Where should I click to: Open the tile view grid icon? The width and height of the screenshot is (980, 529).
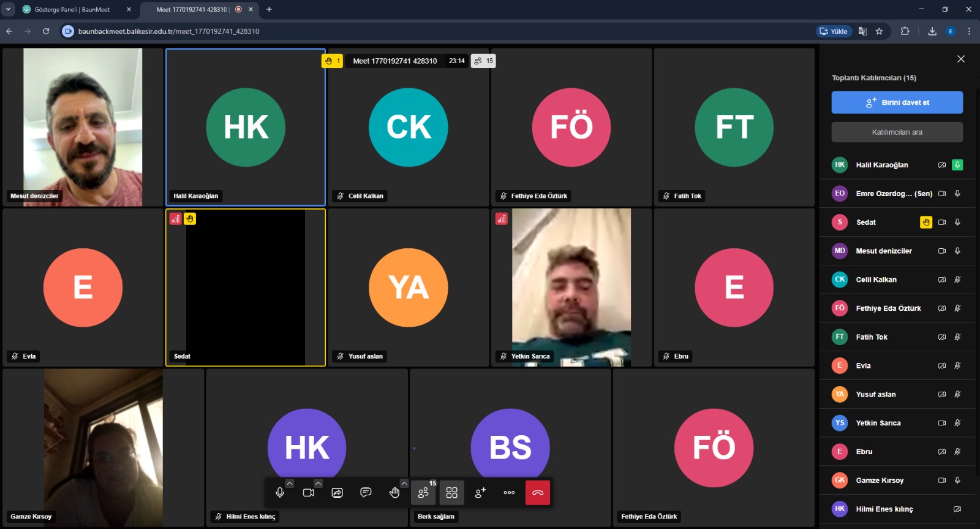(452, 492)
